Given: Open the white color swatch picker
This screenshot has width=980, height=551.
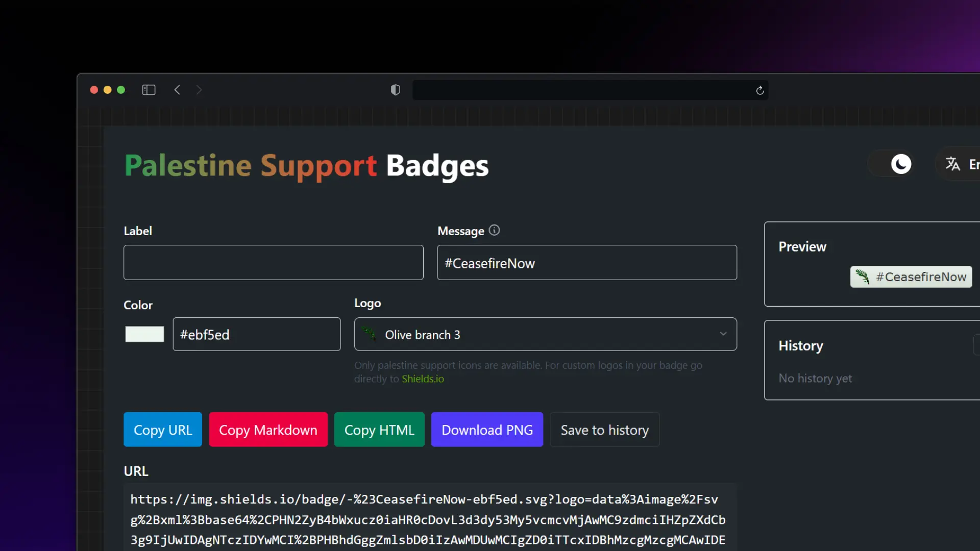Looking at the screenshot, I should coord(144,334).
